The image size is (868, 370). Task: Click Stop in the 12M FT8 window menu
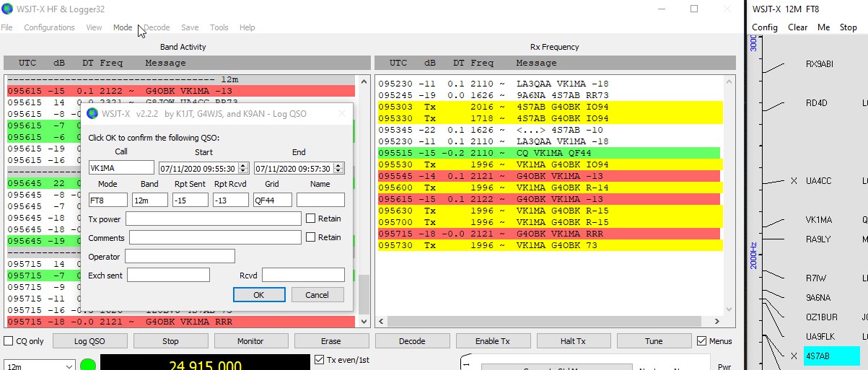pyautogui.click(x=849, y=27)
